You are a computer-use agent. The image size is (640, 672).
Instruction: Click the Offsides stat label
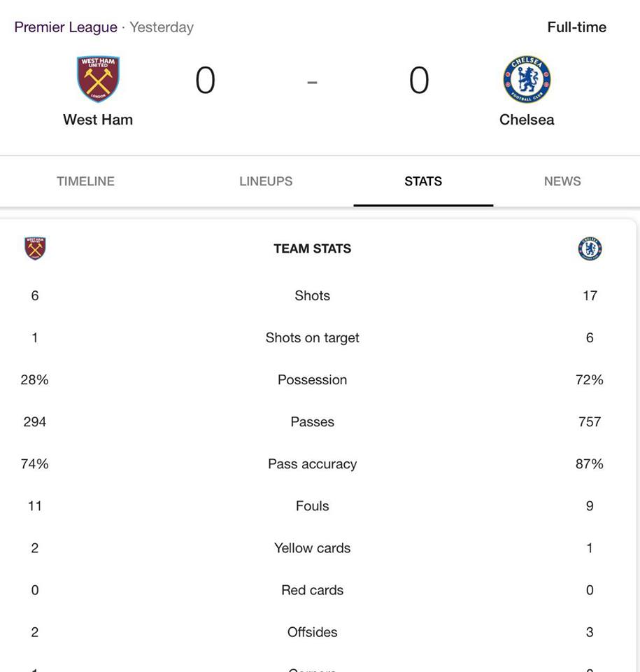pyautogui.click(x=312, y=632)
